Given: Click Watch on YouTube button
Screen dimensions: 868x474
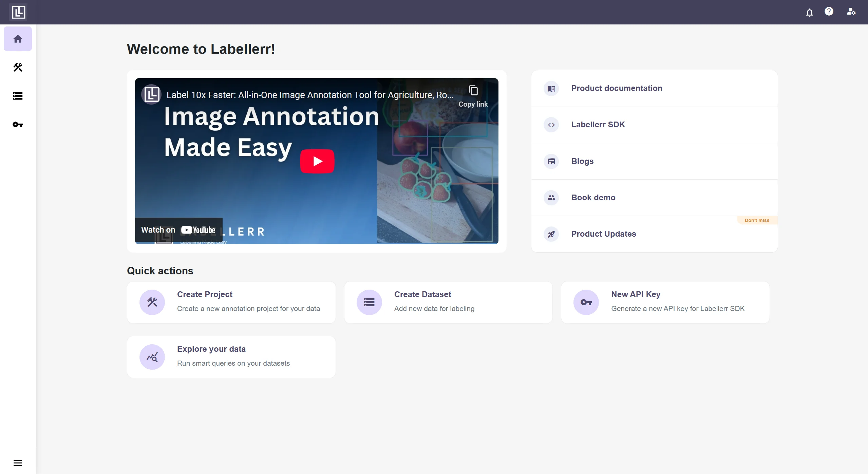Looking at the screenshot, I should [178, 230].
